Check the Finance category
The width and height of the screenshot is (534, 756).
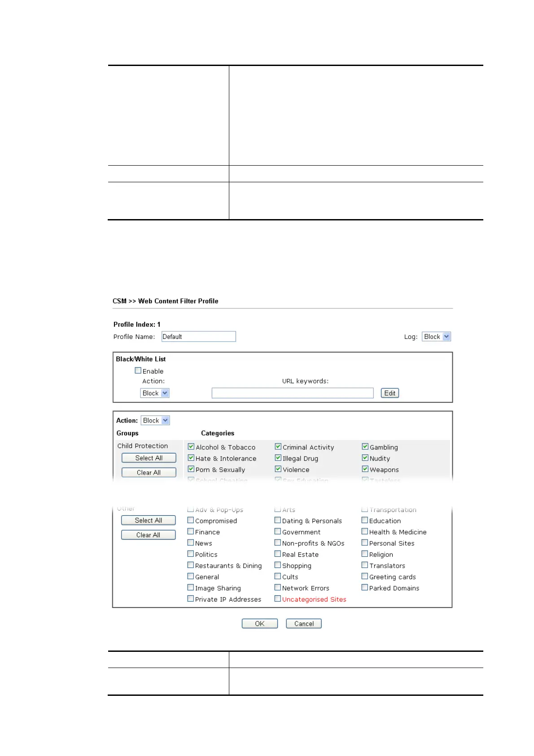tap(191, 532)
